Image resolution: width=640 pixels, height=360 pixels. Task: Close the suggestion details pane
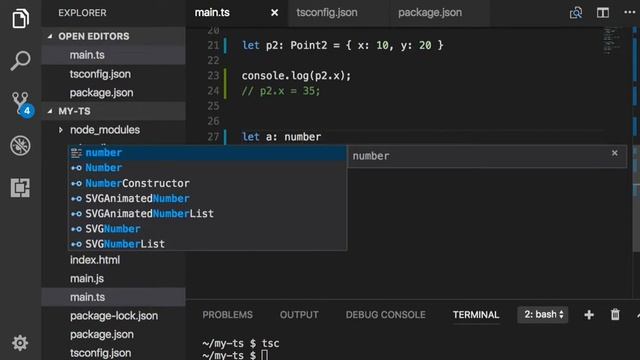(x=615, y=153)
